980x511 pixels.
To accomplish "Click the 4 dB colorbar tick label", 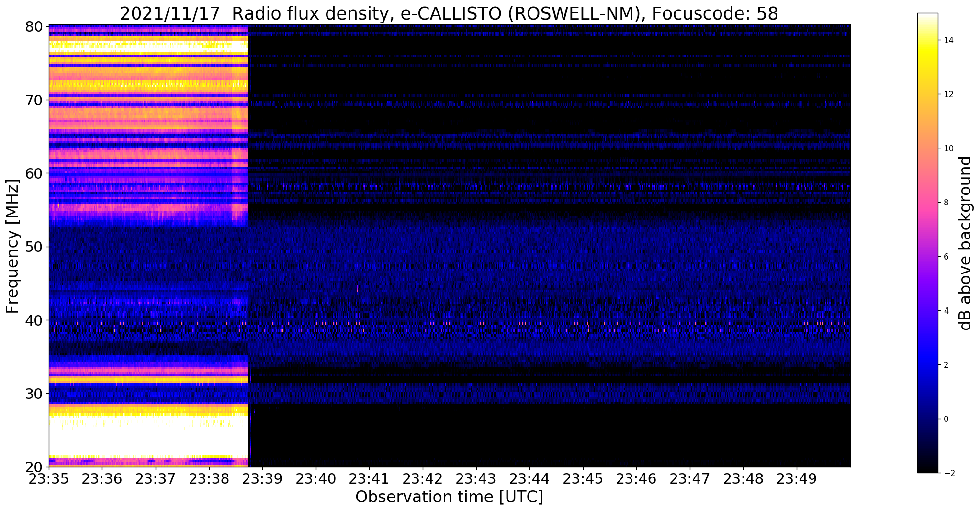I will point(946,311).
